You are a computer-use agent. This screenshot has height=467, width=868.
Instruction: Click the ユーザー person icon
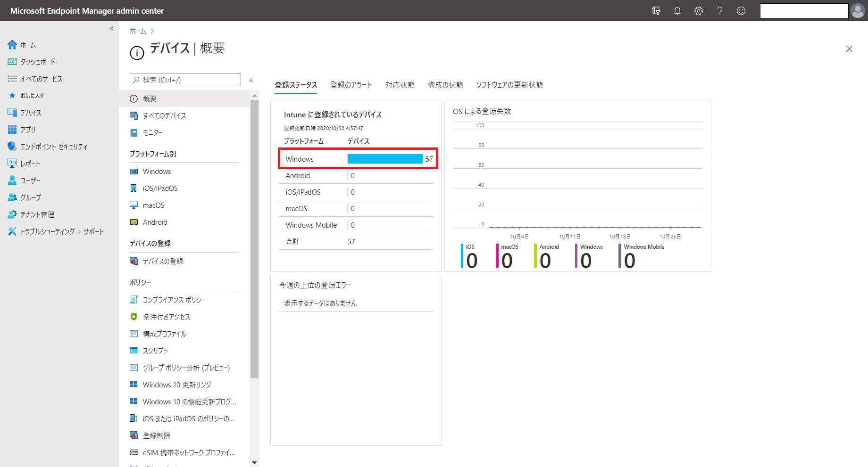click(12, 180)
